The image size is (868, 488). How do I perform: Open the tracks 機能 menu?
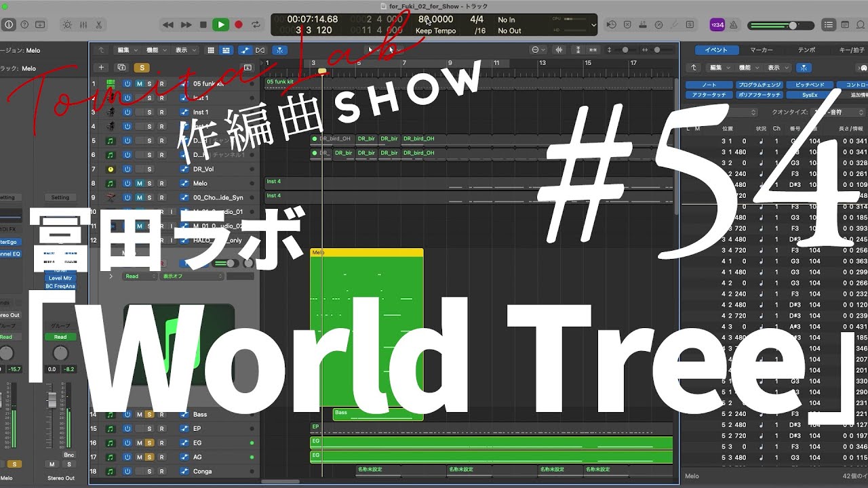[x=155, y=49]
